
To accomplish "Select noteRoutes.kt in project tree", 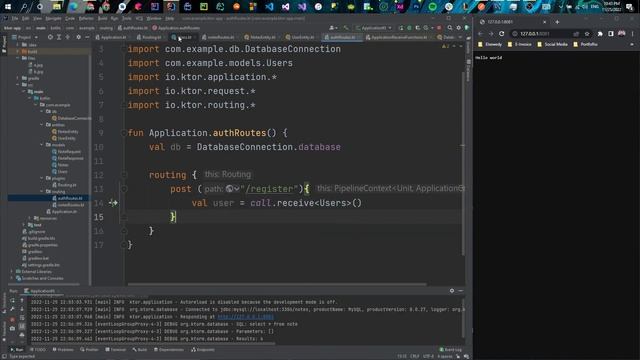I will (x=68, y=205).
